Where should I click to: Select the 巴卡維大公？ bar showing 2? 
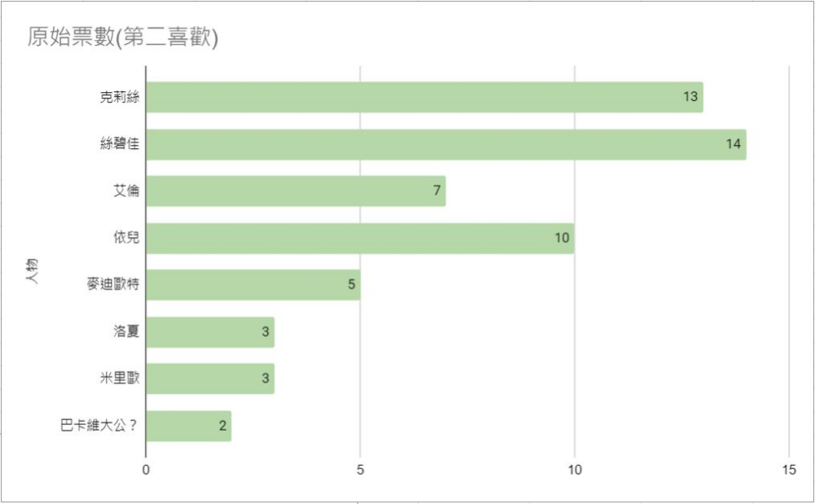[x=189, y=426]
